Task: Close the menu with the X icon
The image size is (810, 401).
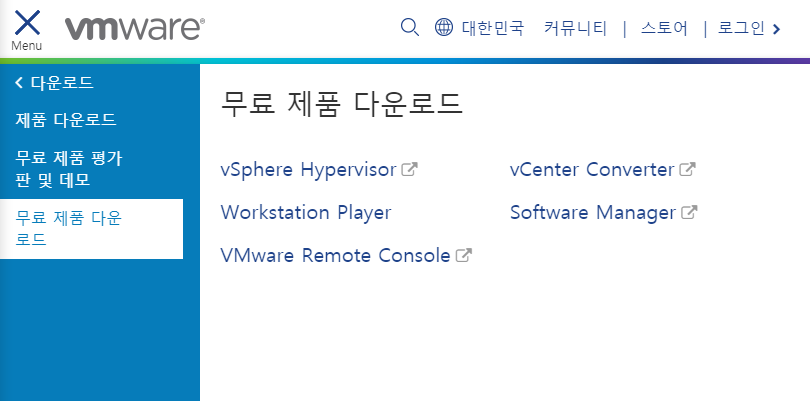Action: 27,23
